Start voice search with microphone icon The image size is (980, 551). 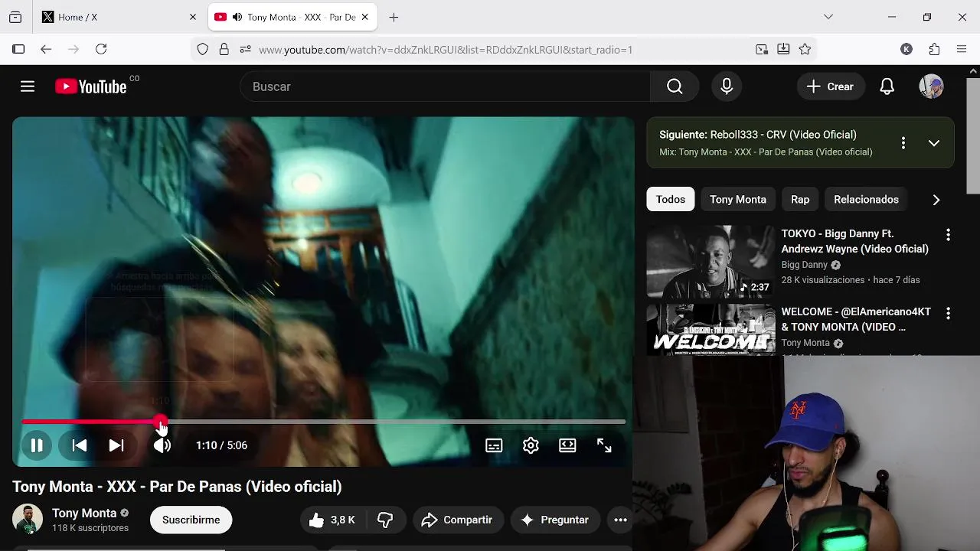point(727,86)
